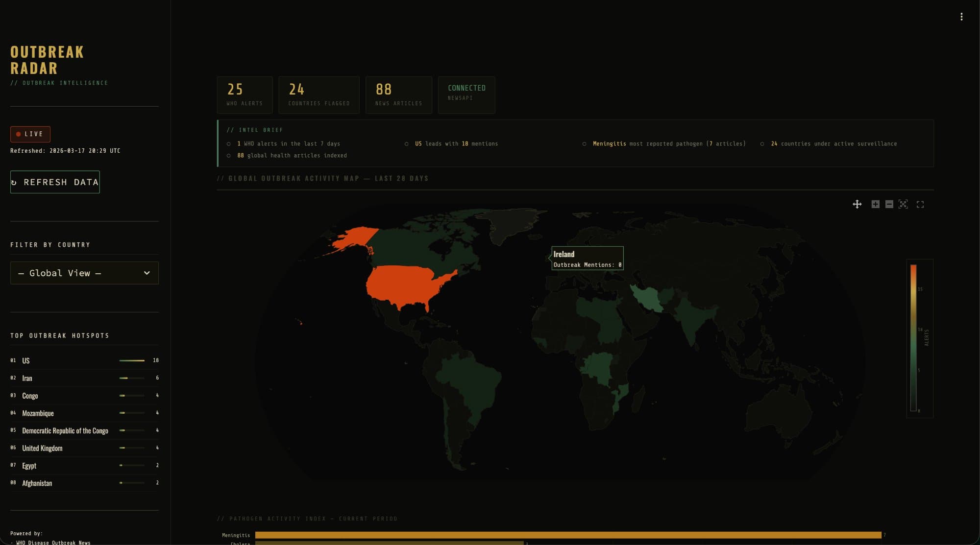This screenshot has height=545, width=980.
Task: Click 'US leads with 18 mentions' brief item
Action: [x=456, y=143]
